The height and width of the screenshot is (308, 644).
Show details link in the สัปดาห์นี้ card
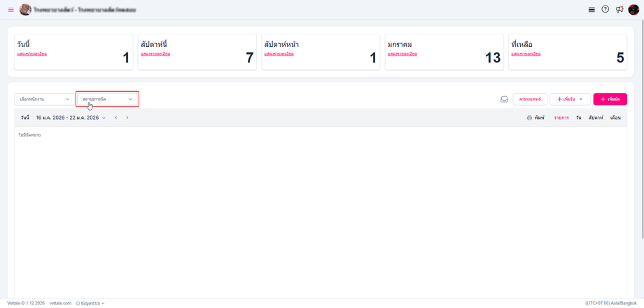click(x=155, y=54)
